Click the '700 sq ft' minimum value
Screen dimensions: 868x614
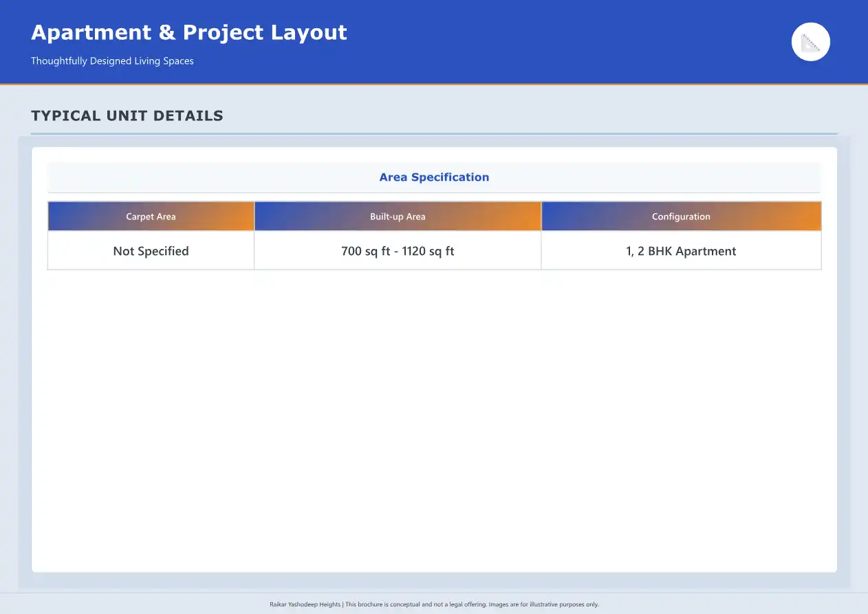[x=365, y=251]
